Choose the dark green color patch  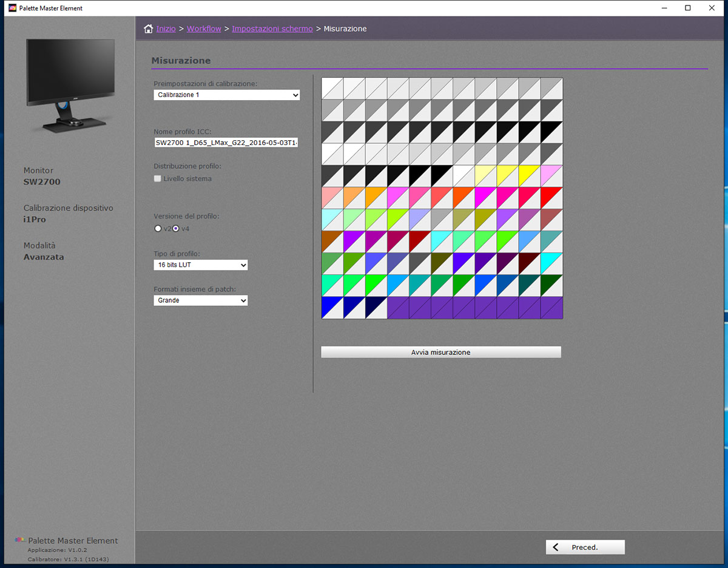click(x=551, y=285)
